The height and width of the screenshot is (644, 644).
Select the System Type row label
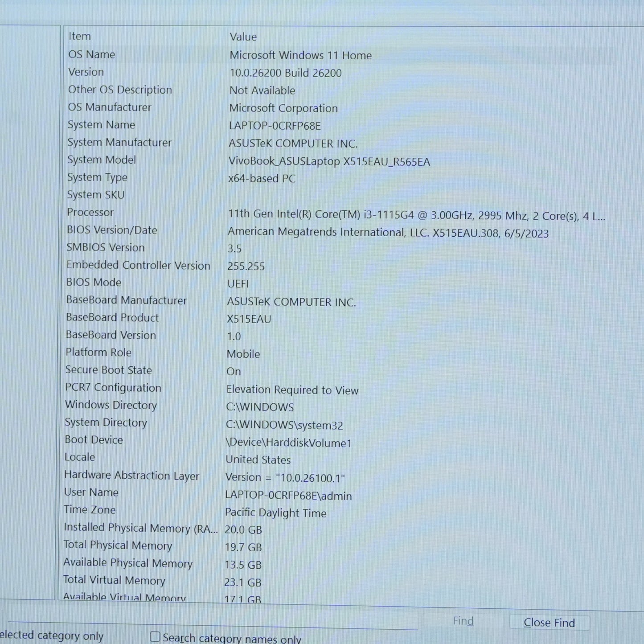[x=97, y=177]
